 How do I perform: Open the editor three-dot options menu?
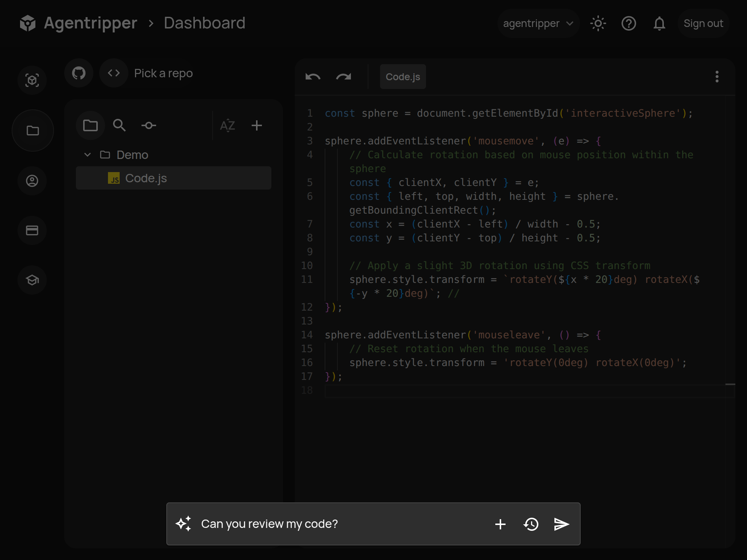click(717, 77)
